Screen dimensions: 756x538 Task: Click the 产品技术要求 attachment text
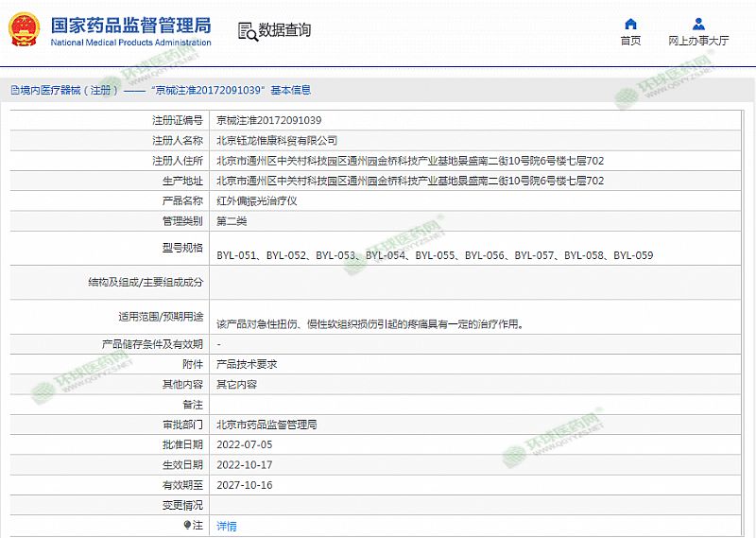[247, 364]
